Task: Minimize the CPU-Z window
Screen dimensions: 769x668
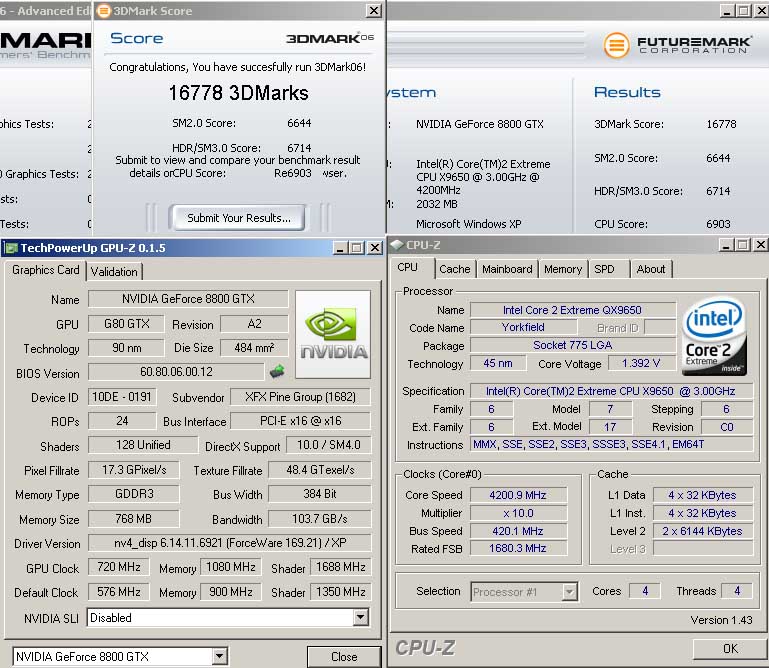Action: 726,244
